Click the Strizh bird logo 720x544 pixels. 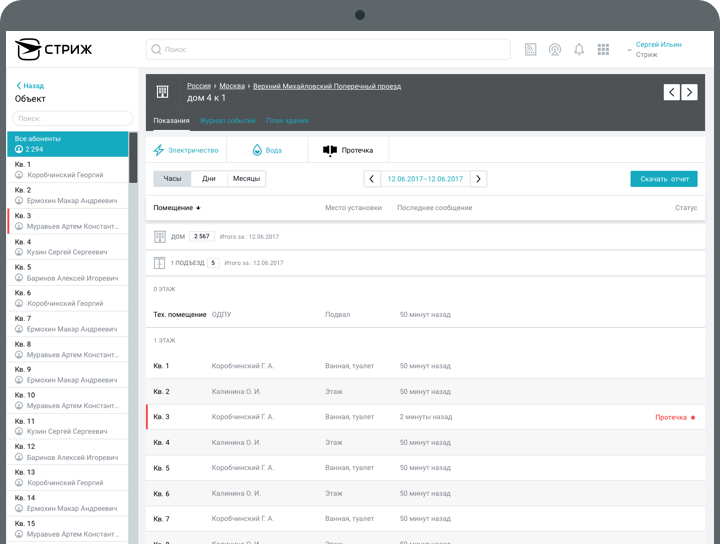(28, 49)
